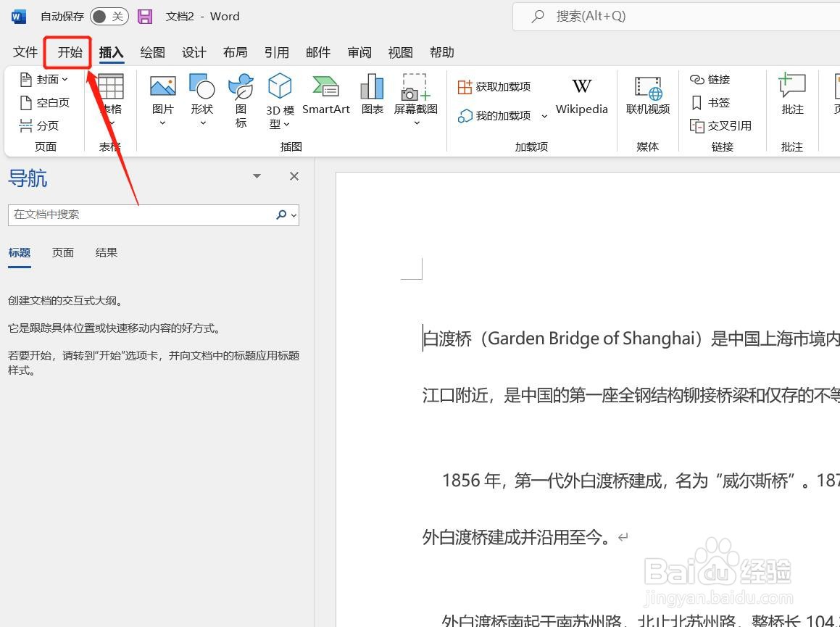Click the 交叉引用 (Cross-reference) command
Image resolution: width=840 pixels, height=627 pixels.
click(720, 125)
